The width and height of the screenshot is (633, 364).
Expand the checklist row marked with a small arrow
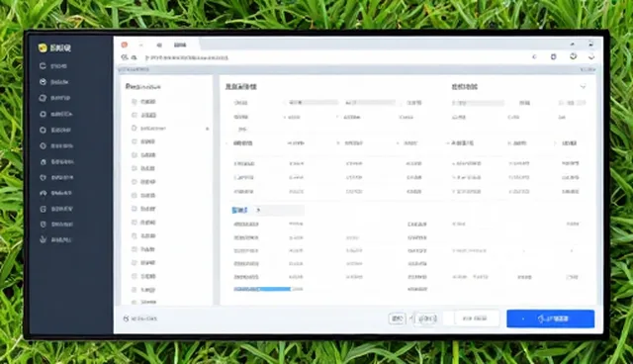[x=169, y=129]
